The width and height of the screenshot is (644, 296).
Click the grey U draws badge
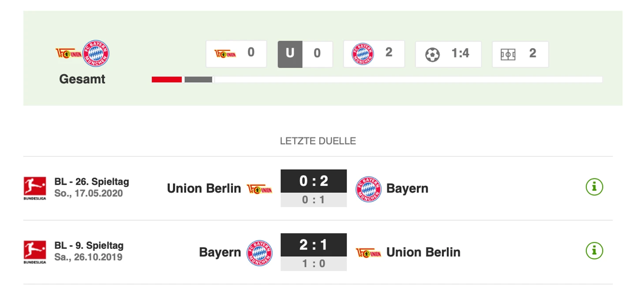(x=290, y=54)
